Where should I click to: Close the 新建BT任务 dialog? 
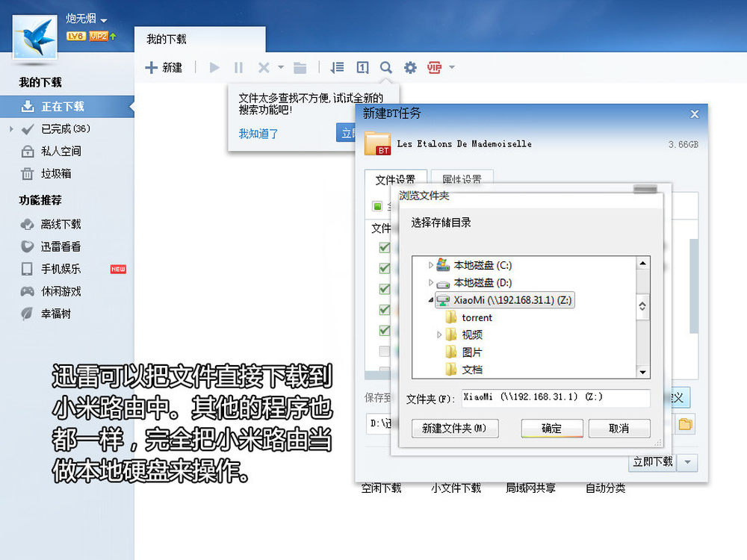tap(694, 114)
